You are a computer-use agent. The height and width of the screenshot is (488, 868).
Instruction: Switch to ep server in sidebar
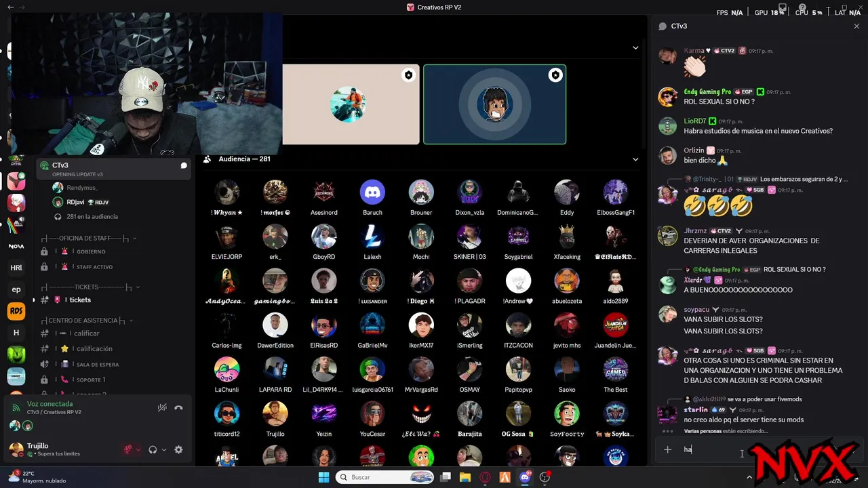tap(16, 289)
